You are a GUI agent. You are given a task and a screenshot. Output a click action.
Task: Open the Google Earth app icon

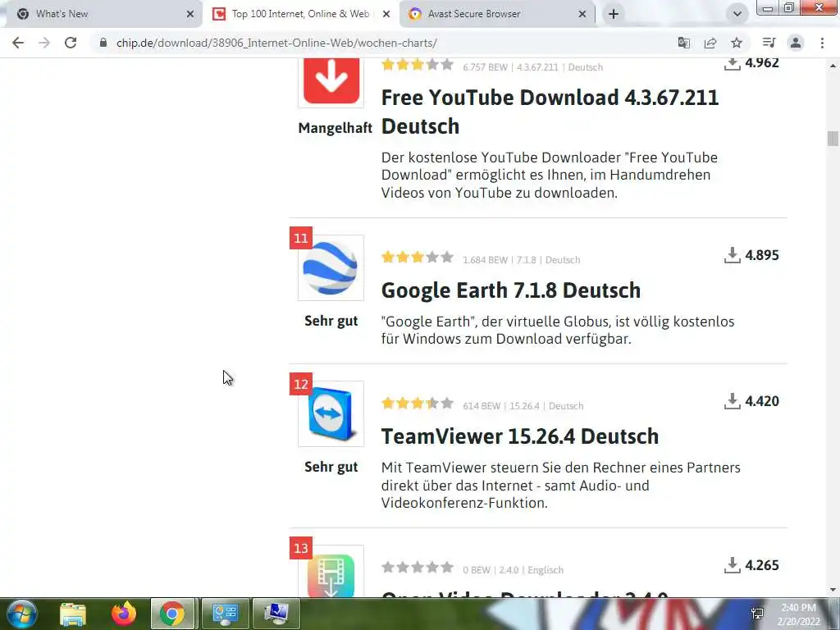(x=331, y=268)
